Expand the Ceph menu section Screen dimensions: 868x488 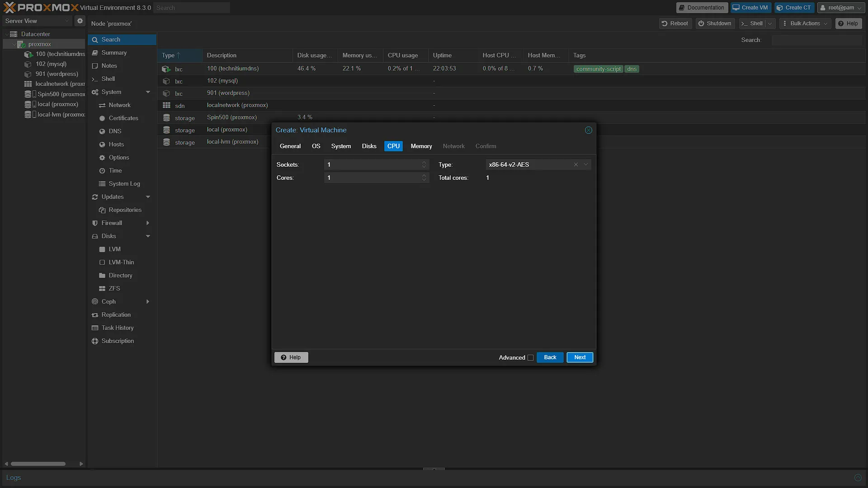pos(148,302)
